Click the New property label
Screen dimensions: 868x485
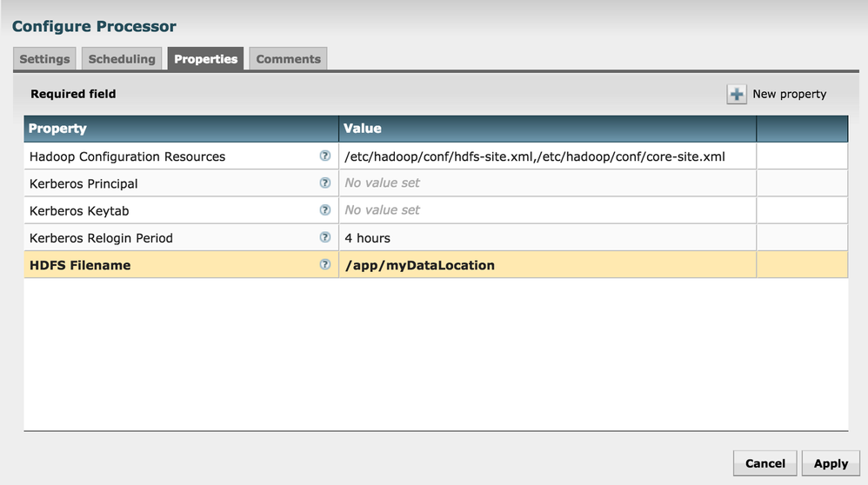[790, 94]
